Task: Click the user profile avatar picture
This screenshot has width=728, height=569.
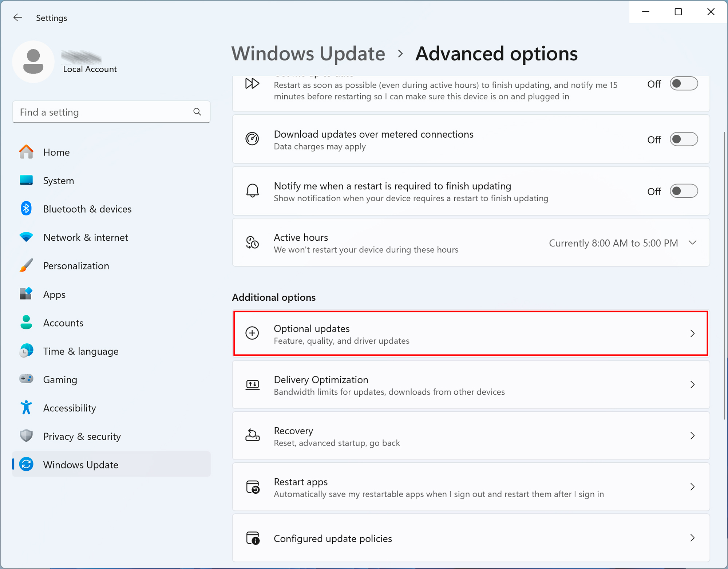Action: 33,62
